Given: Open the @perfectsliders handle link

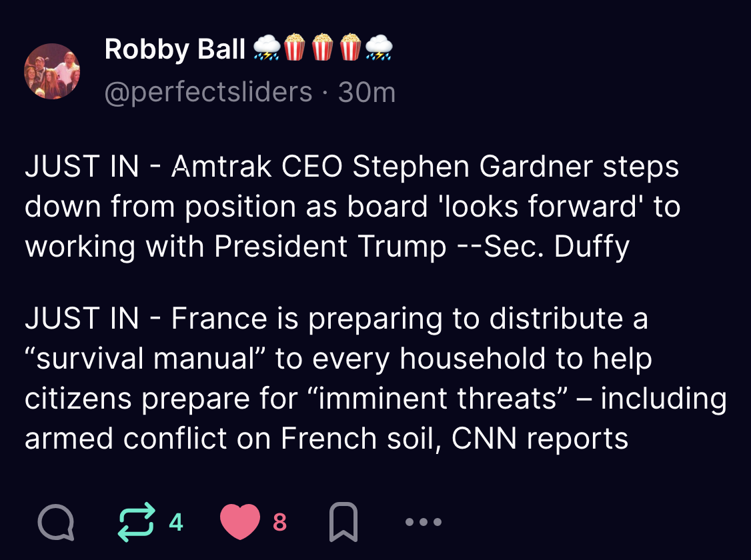Looking at the screenshot, I should pyautogui.click(x=208, y=93).
